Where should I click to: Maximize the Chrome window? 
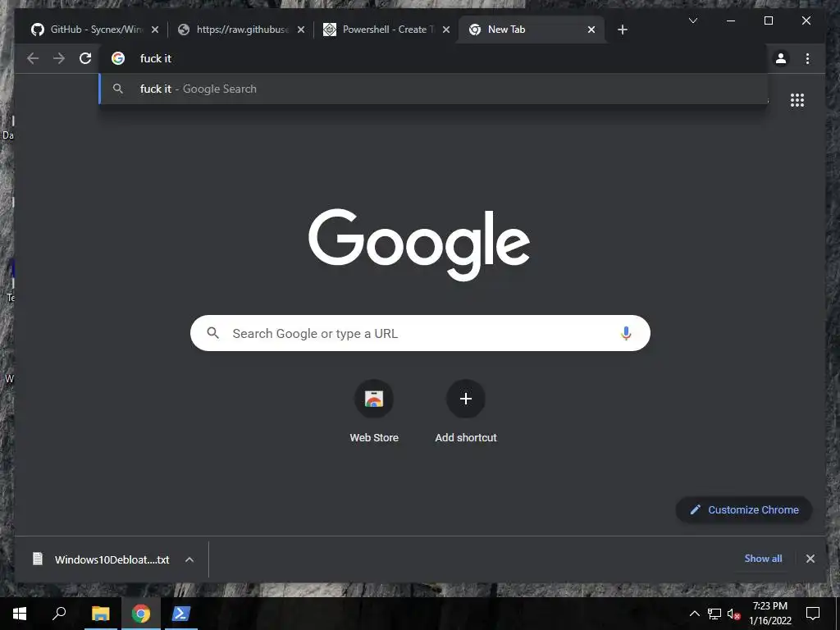[x=768, y=21]
